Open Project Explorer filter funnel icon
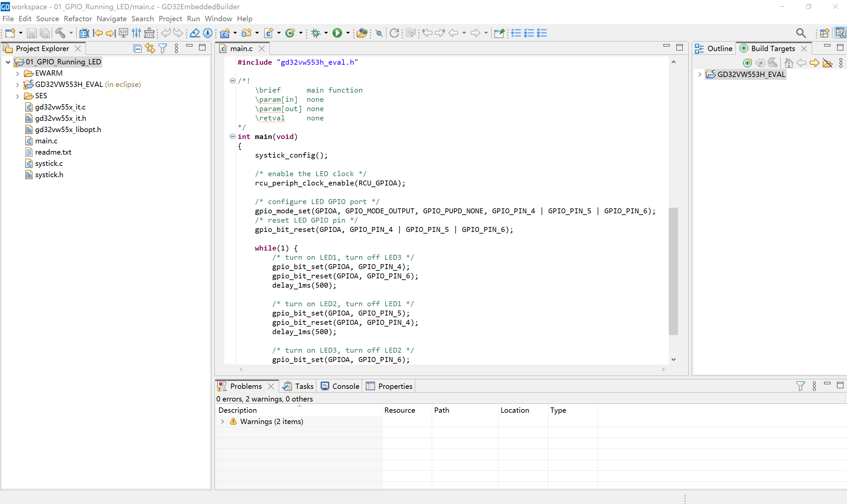 click(x=163, y=48)
